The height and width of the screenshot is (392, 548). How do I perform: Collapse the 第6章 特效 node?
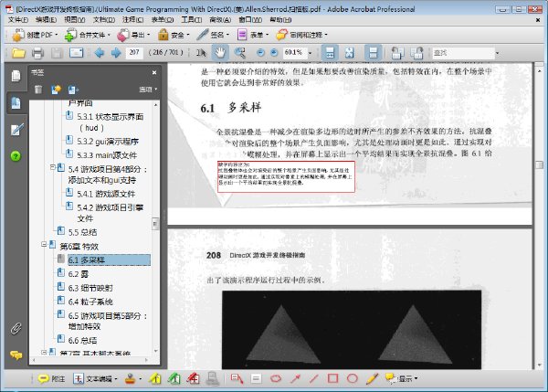click(44, 244)
